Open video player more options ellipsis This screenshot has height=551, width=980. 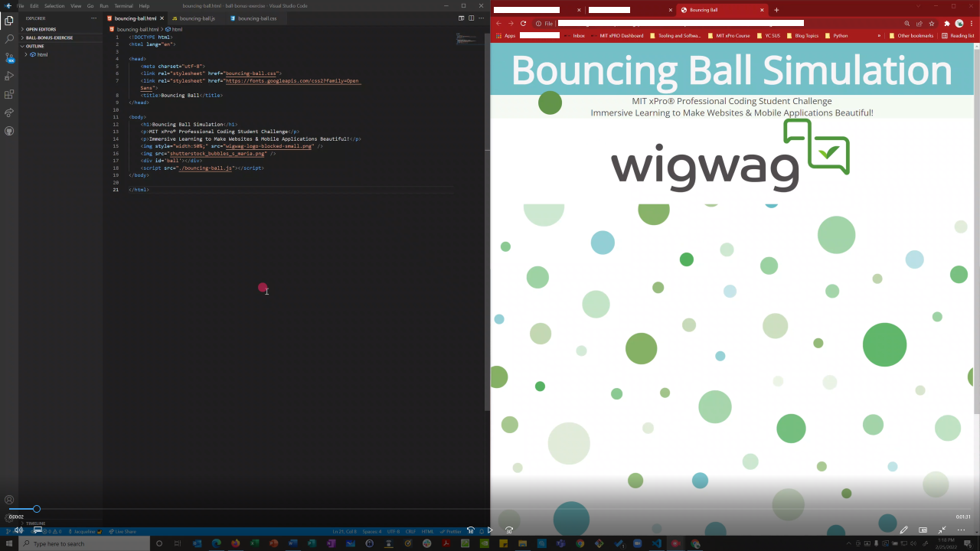[x=962, y=530]
